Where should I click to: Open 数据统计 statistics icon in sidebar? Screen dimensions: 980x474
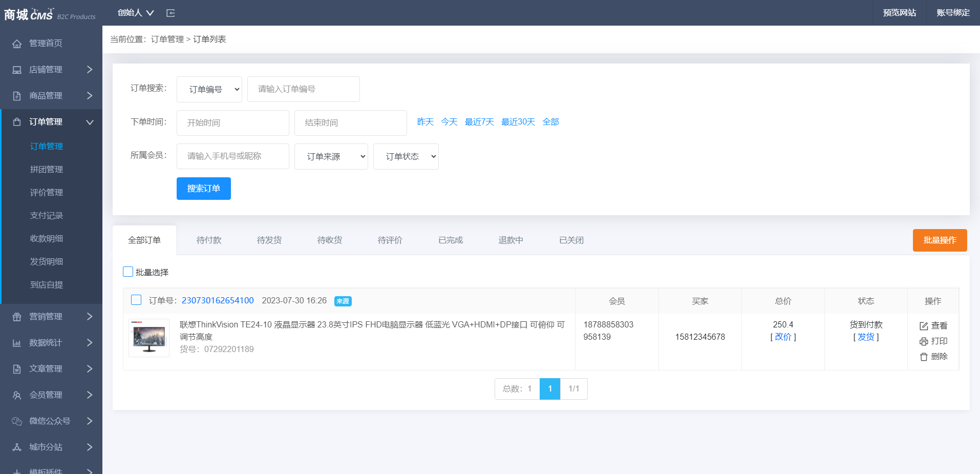click(17, 342)
